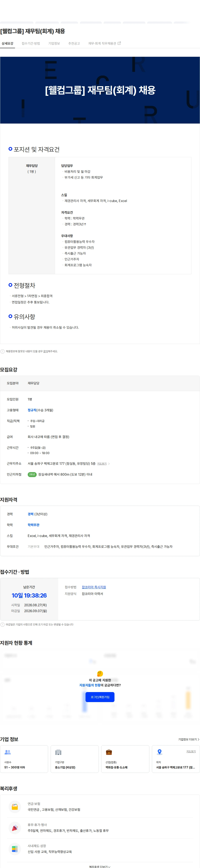
Task: Click 전형절차 heading bullet icon
Action: click(x=10, y=285)
